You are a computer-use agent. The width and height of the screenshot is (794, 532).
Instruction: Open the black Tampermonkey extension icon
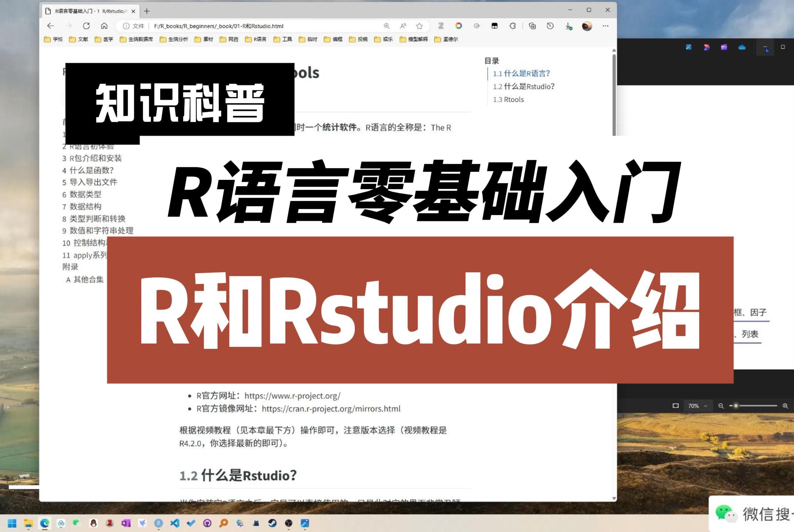coord(495,26)
